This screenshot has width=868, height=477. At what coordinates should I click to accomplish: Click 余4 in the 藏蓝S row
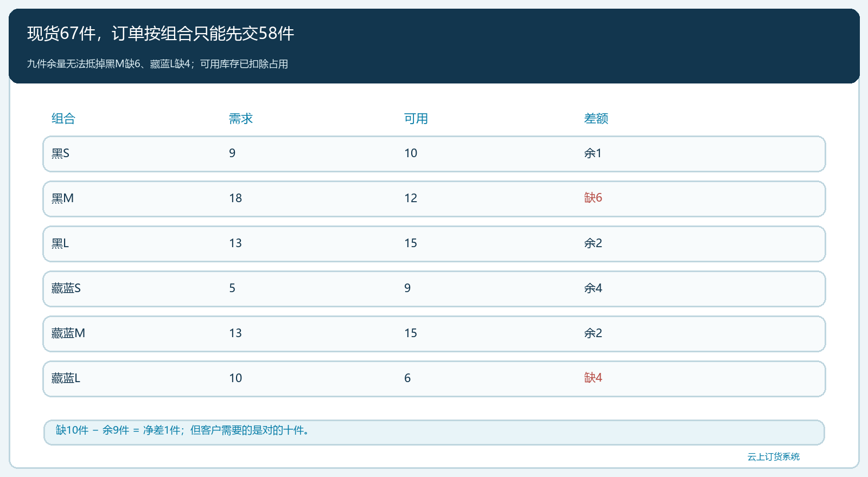pos(593,288)
